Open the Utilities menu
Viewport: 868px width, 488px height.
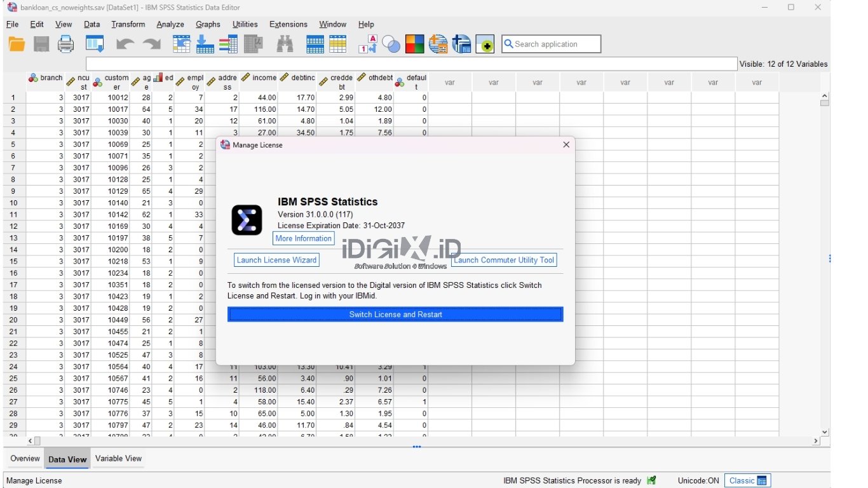click(x=245, y=24)
